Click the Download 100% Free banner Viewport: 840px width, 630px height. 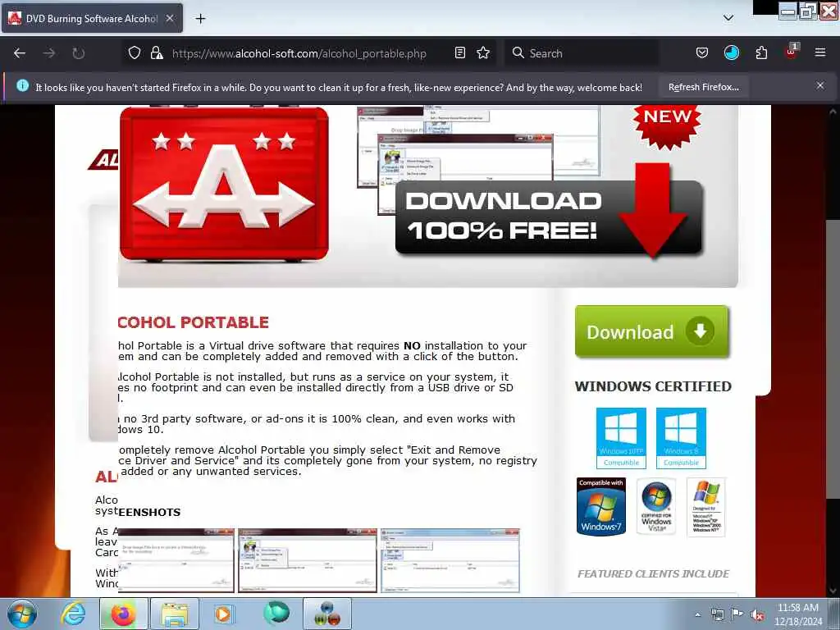549,217
